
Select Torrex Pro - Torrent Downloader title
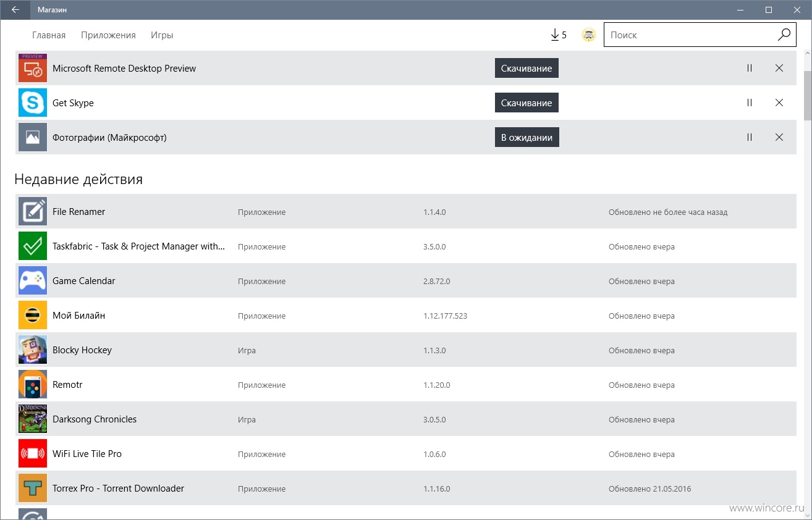[x=118, y=489]
